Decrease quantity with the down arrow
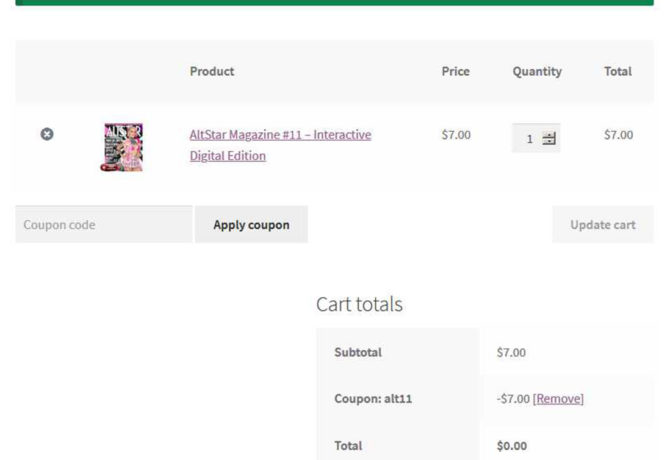This screenshot has height=460, width=670. point(549,143)
